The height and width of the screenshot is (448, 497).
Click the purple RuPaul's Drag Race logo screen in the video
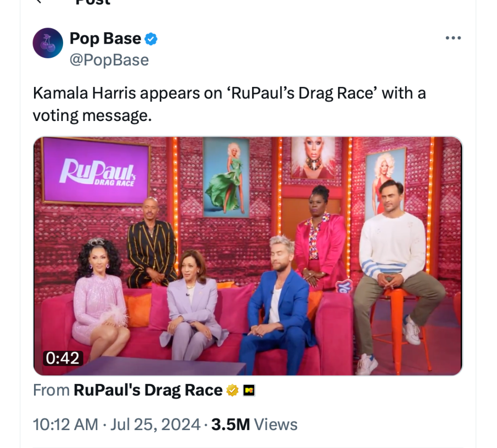tap(96, 172)
